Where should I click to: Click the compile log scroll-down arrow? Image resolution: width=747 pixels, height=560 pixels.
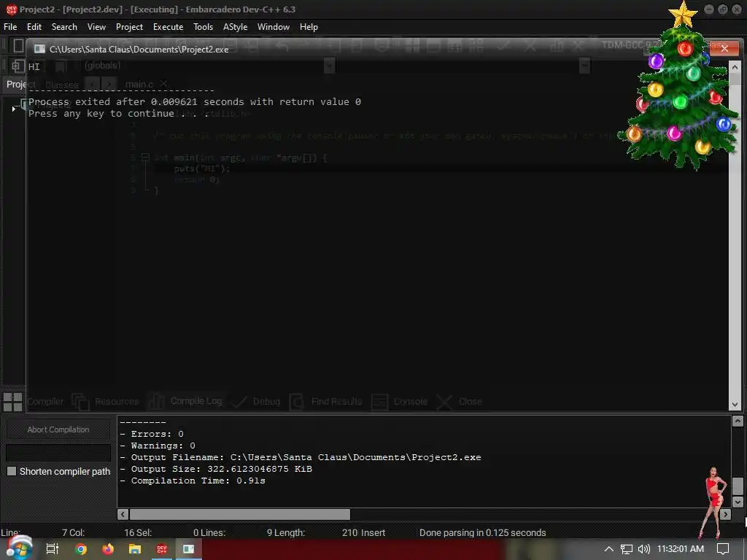pyautogui.click(x=738, y=502)
